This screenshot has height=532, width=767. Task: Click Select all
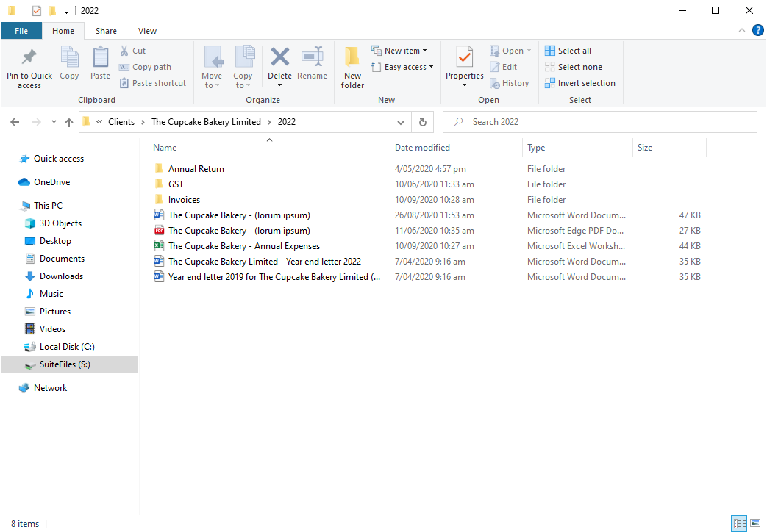[x=568, y=51]
